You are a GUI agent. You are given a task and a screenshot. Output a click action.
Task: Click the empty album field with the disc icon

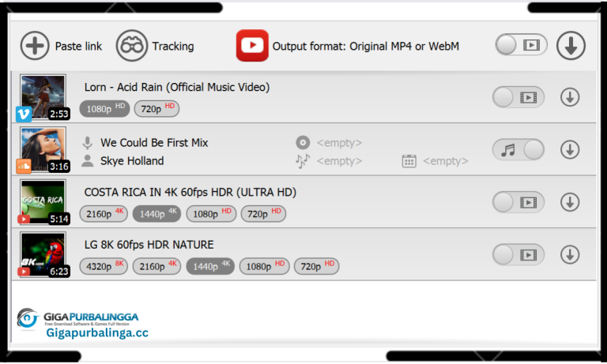pos(339,143)
